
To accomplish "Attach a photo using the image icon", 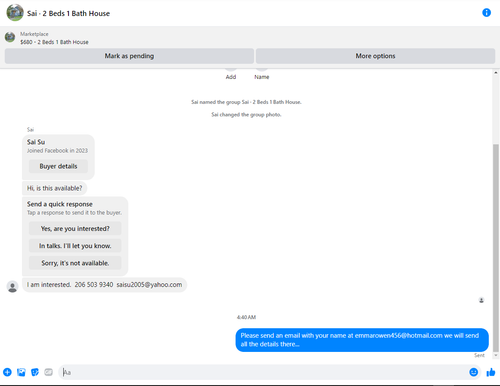I will [21, 372].
